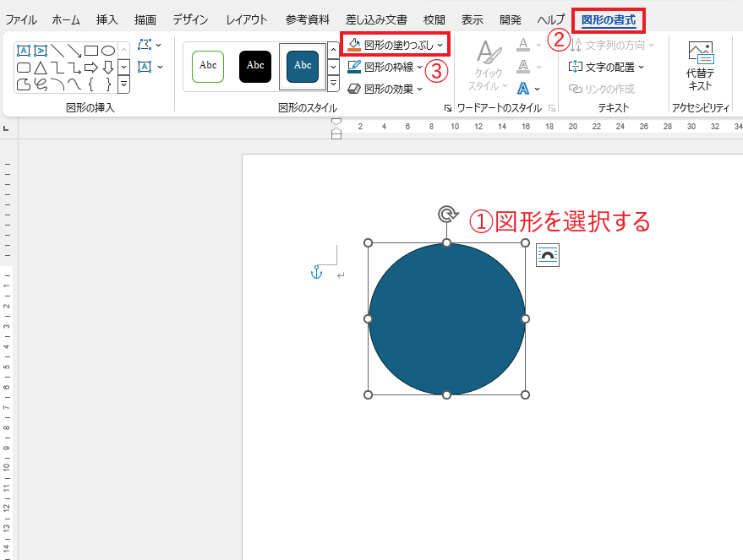Open 文字の配置 dropdown
Image resolution: width=743 pixels, height=560 pixels.
tap(606, 67)
